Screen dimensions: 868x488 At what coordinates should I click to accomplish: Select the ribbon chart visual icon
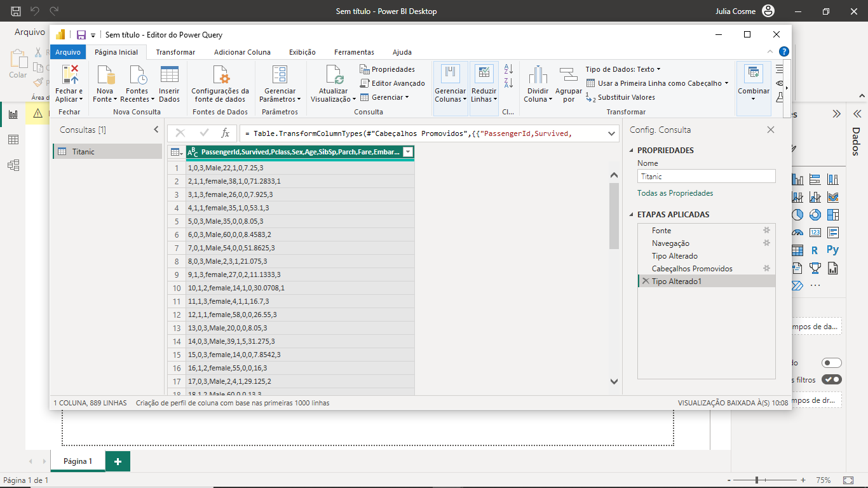pyautogui.click(x=832, y=197)
